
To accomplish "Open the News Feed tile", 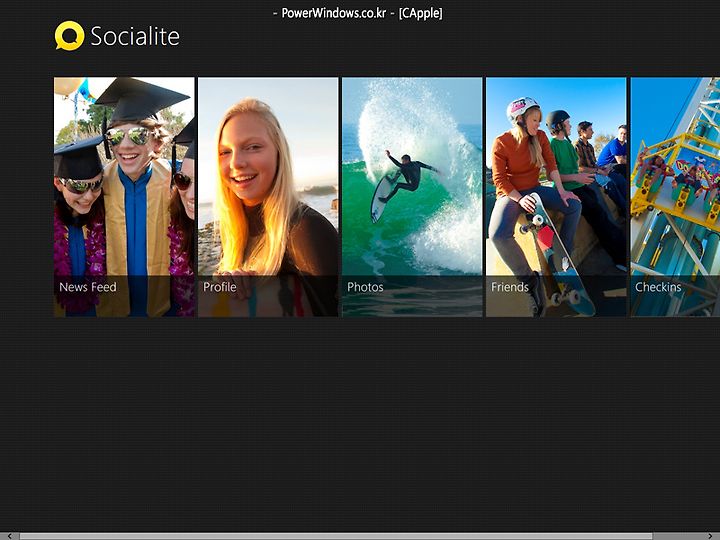I will coord(124,197).
